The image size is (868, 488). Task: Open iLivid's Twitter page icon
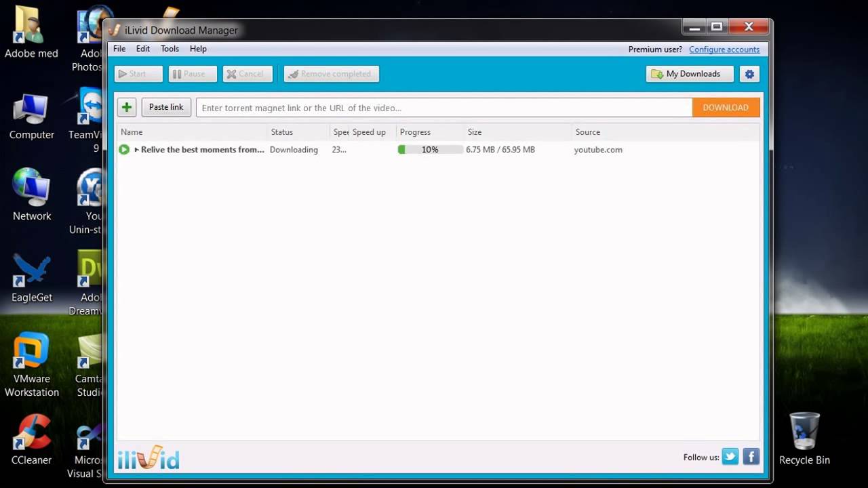(730, 457)
